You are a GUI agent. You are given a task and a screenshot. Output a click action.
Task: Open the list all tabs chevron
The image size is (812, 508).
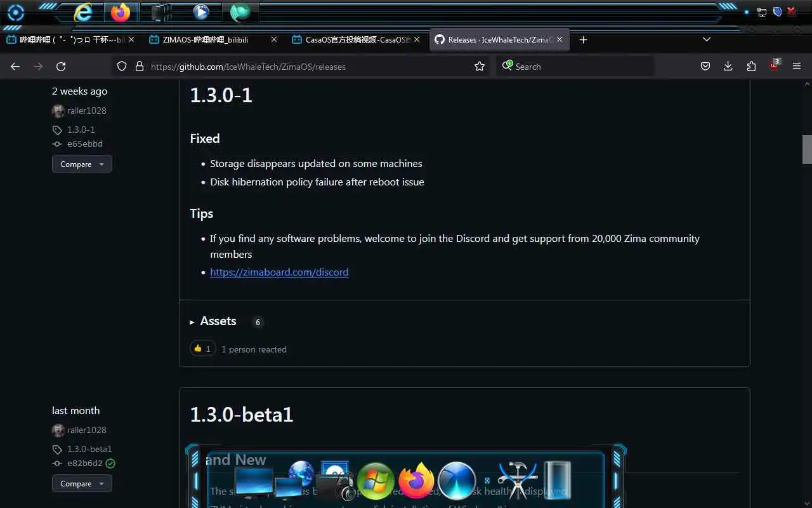[x=707, y=39]
